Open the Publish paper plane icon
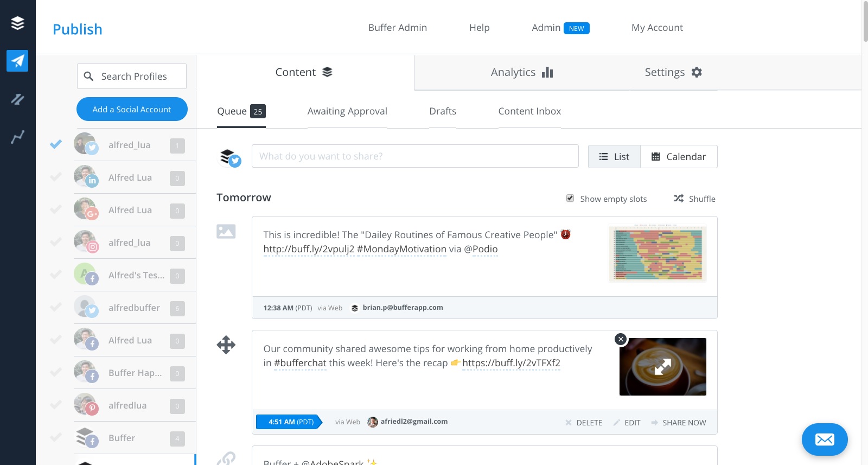868x465 pixels. (x=17, y=61)
